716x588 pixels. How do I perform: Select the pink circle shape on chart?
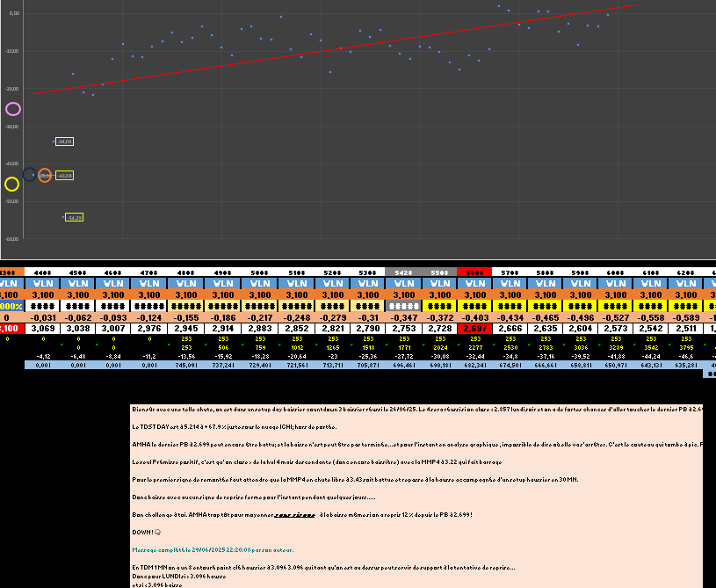(13, 109)
